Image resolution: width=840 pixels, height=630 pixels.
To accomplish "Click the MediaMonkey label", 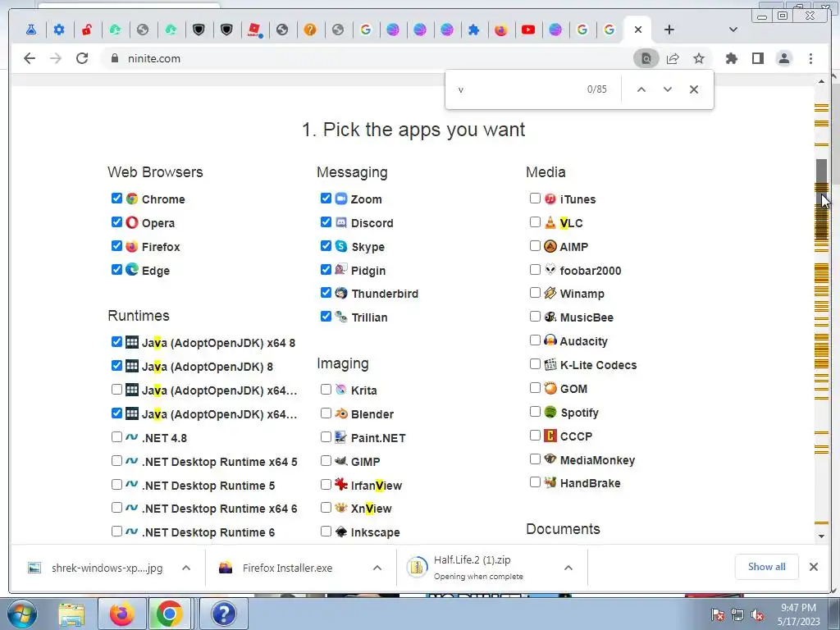I will [x=597, y=460].
